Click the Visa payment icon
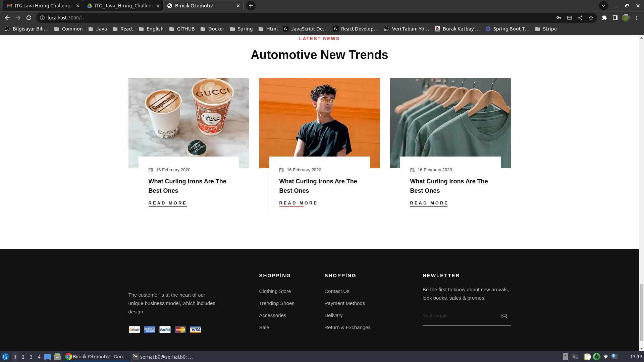This screenshot has height=362, width=644. tap(196, 330)
